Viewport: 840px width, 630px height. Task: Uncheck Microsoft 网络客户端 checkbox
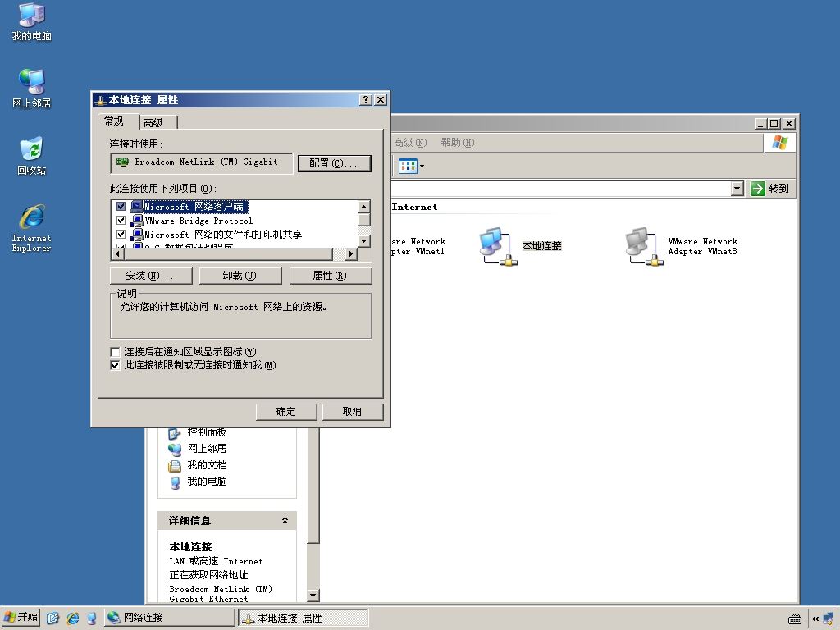pos(121,206)
